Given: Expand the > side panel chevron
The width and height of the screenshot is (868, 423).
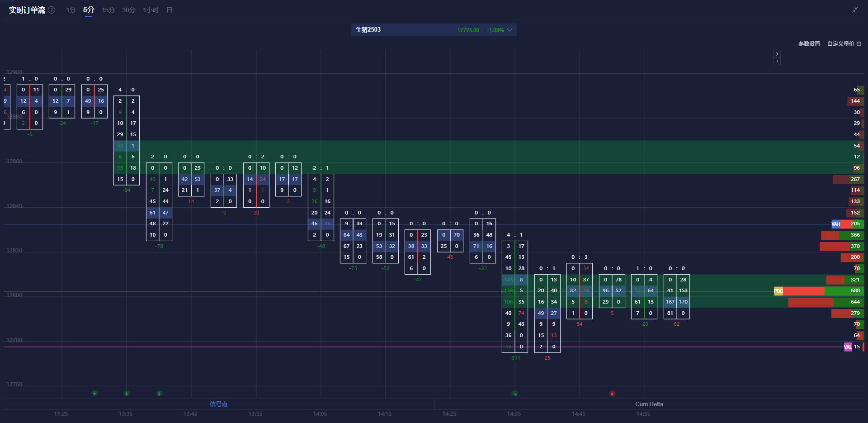Looking at the screenshot, I should [777, 53].
